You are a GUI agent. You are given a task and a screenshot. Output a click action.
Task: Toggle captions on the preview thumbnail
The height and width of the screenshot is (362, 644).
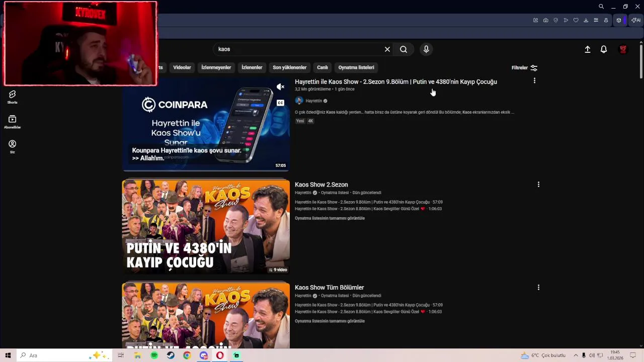(280, 103)
